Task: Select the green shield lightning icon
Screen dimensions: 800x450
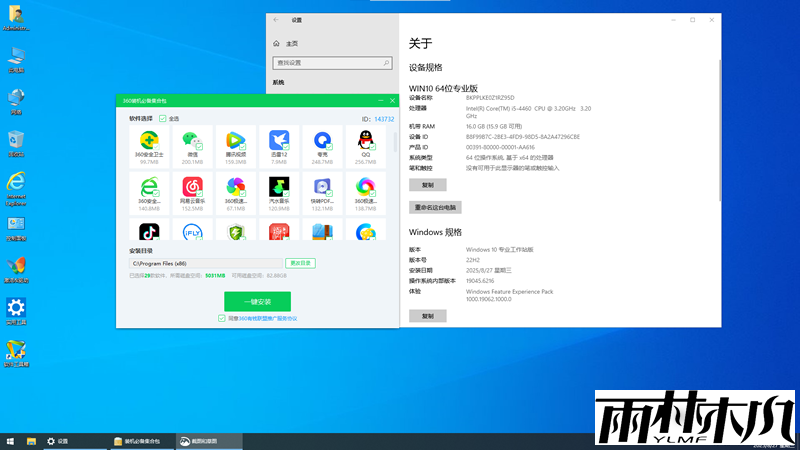Action: [x=236, y=232]
